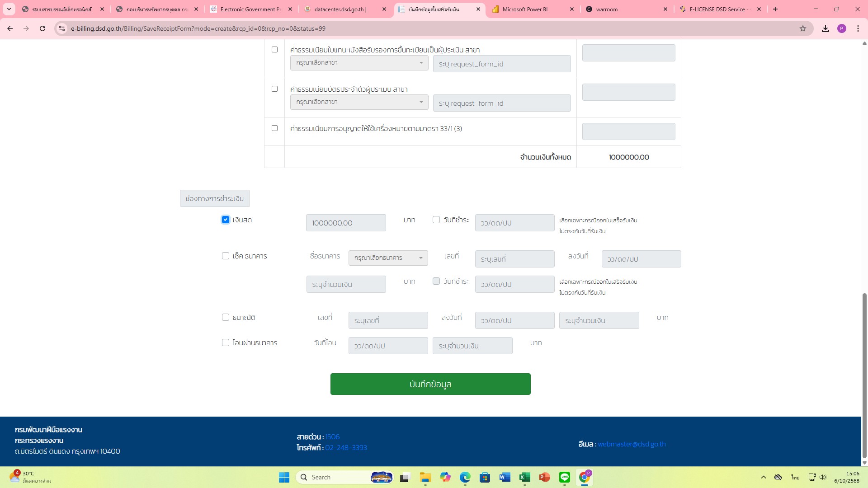Switch to the warroom tab
Image resolution: width=868 pixels, height=488 pixels.
(607, 9)
